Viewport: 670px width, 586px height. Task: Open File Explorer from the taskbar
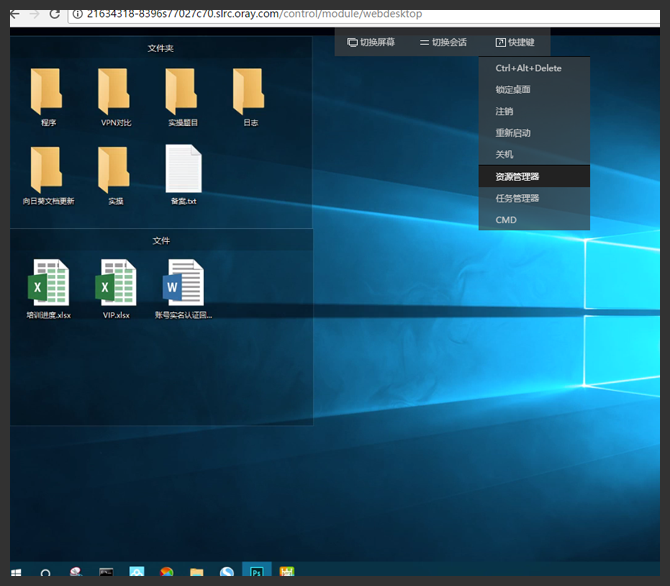pyautogui.click(x=197, y=572)
